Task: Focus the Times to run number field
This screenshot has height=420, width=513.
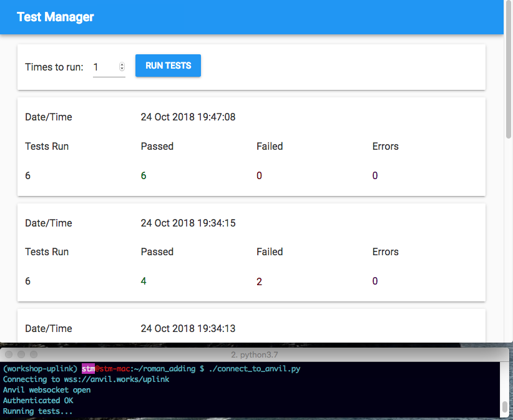Action: [x=104, y=67]
